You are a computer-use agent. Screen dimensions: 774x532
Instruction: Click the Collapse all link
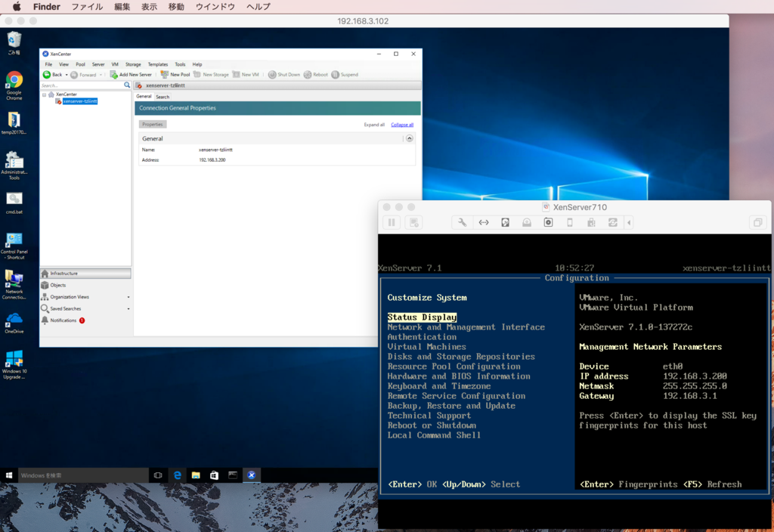coord(402,125)
